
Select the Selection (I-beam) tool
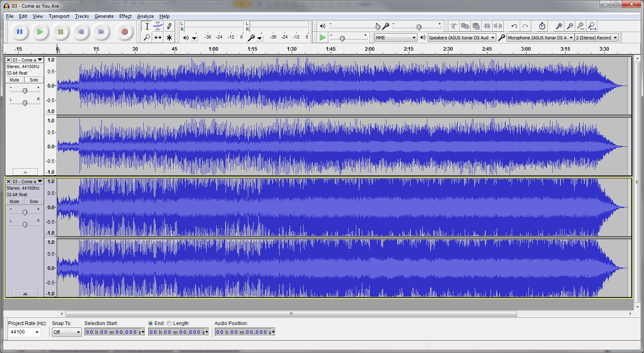coord(147,26)
